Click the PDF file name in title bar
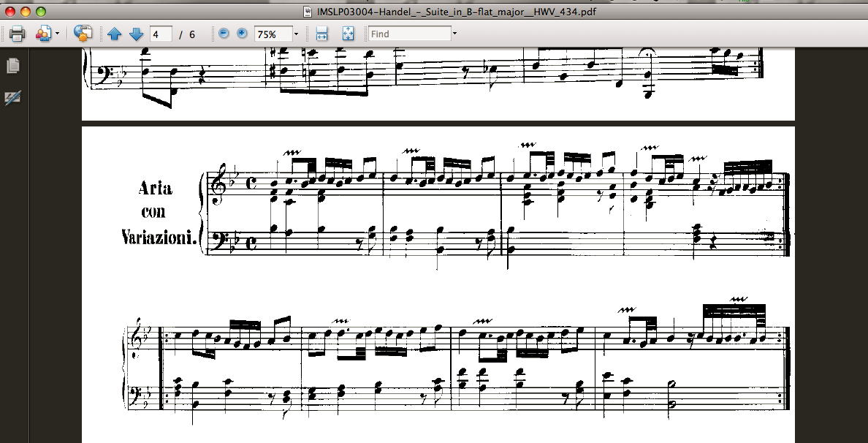Viewport: 868px width, 443px height. click(x=456, y=12)
